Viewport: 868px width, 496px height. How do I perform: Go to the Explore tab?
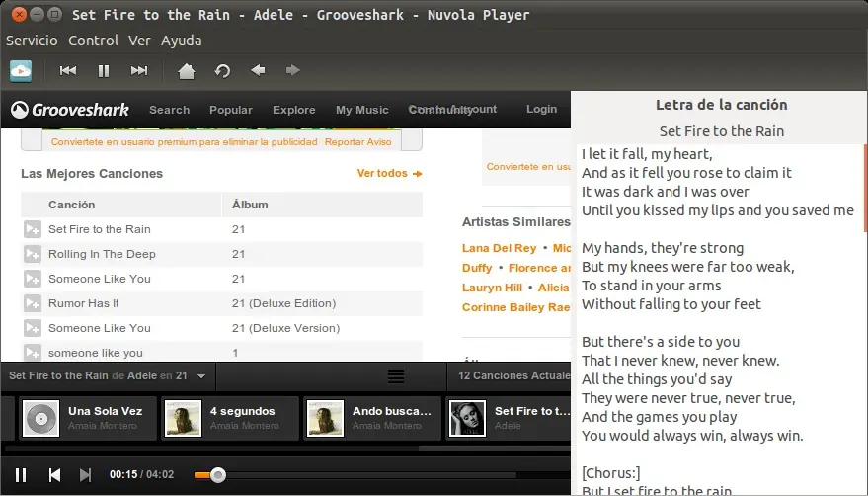pyautogui.click(x=294, y=110)
